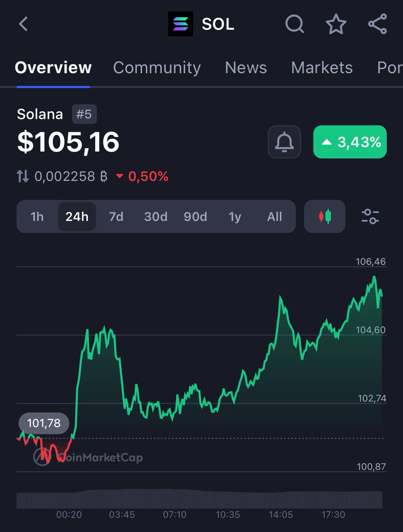403x532 pixels.
Task: Pick the 90d time range
Action: (x=195, y=216)
